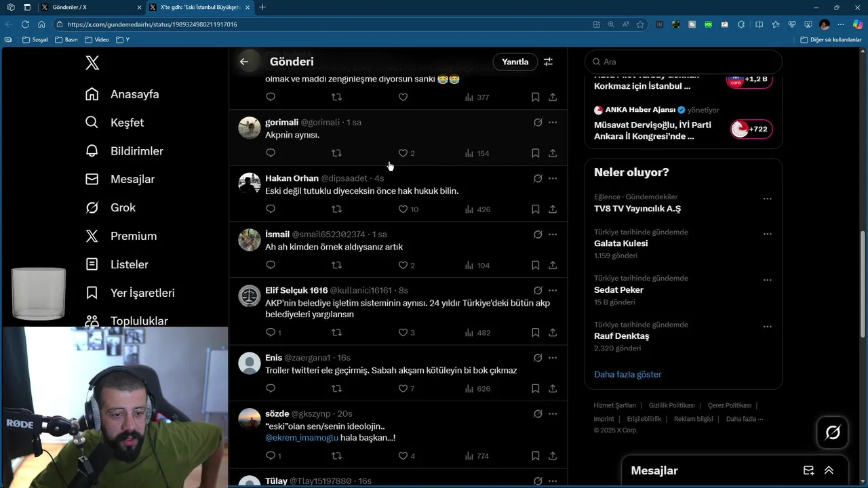Bookmark gorimali's reply
868x488 pixels.
pos(535,153)
